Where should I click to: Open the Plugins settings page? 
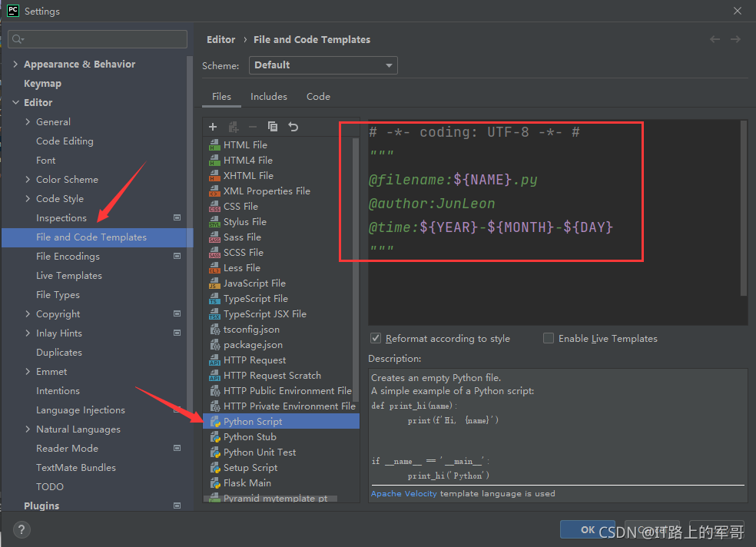(x=41, y=506)
